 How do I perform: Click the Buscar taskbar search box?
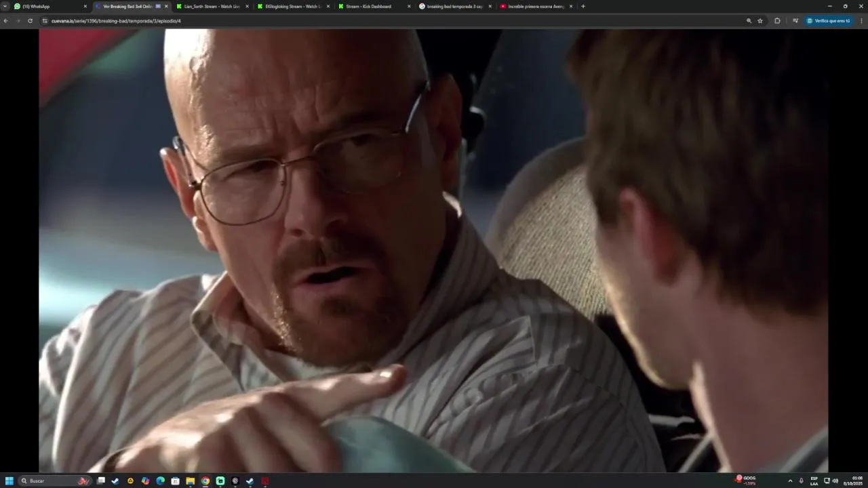(x=54, y=481)
